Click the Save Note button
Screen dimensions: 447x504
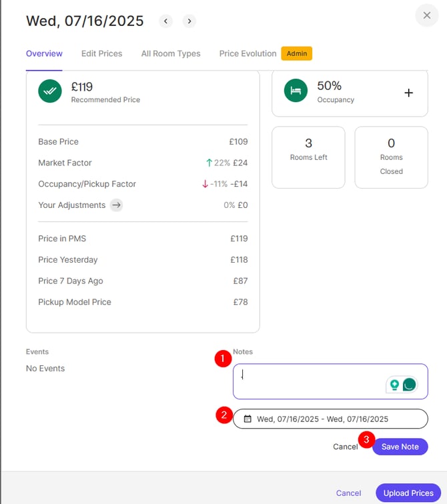coord(400,447)
